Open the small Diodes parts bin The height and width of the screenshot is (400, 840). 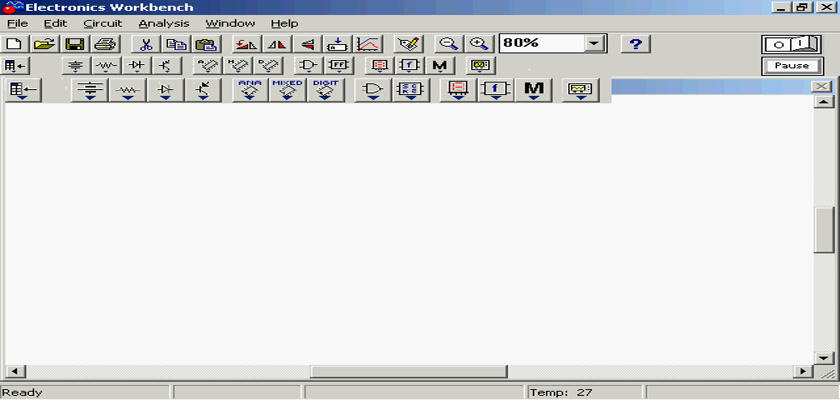click(x=137, y=66)
